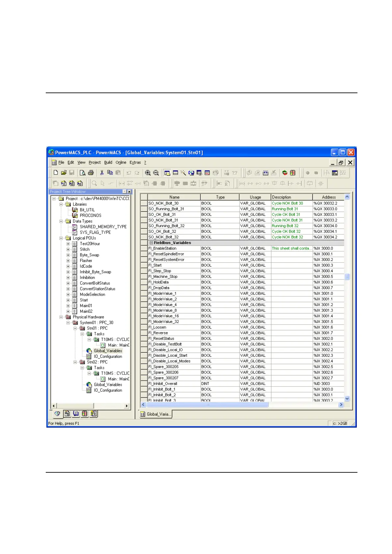Click the Paste clipboard toolbar icon
Viewport: 392px width, 554px height.
tap(118, 172)
